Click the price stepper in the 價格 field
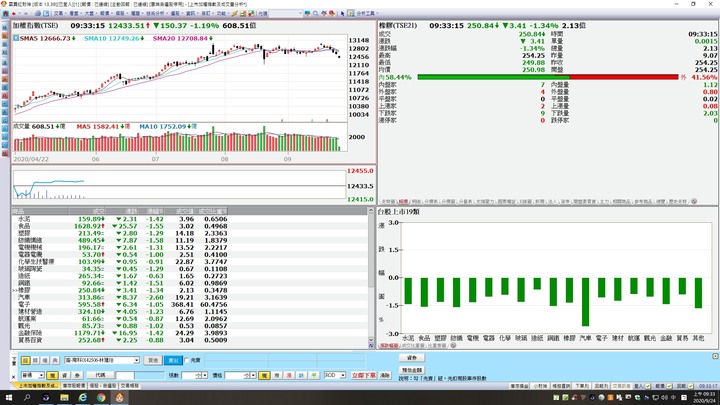Screen dimensions: 720x405 point(247,376)
